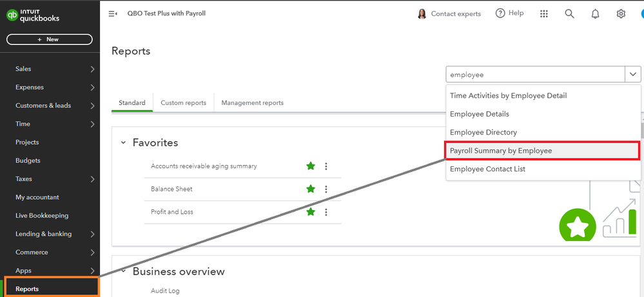
Task: Unfavorite Accounts receivable aging summary star
Action: 311,166
